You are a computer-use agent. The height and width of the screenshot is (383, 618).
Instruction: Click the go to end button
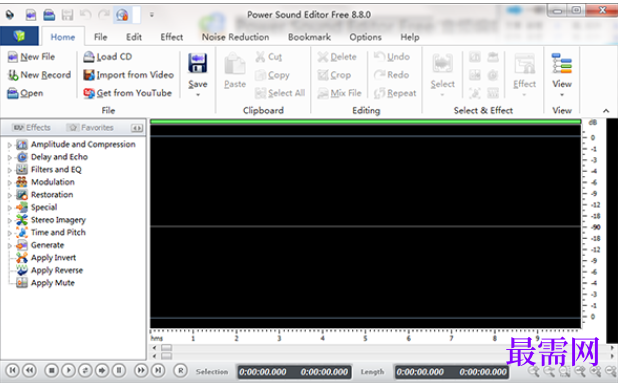coord(158,370)
